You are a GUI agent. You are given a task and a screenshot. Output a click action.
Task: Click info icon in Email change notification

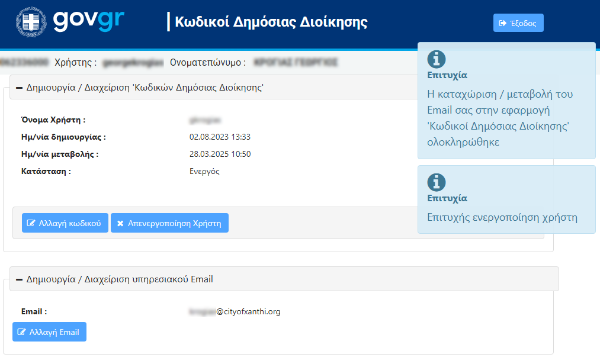click(x=437, y=59)
